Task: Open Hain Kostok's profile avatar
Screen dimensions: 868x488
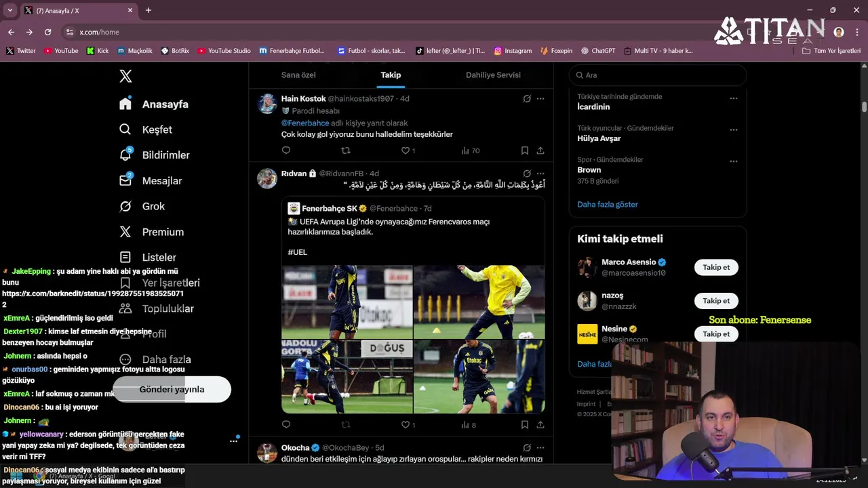Action: click(x=267, y=104)
